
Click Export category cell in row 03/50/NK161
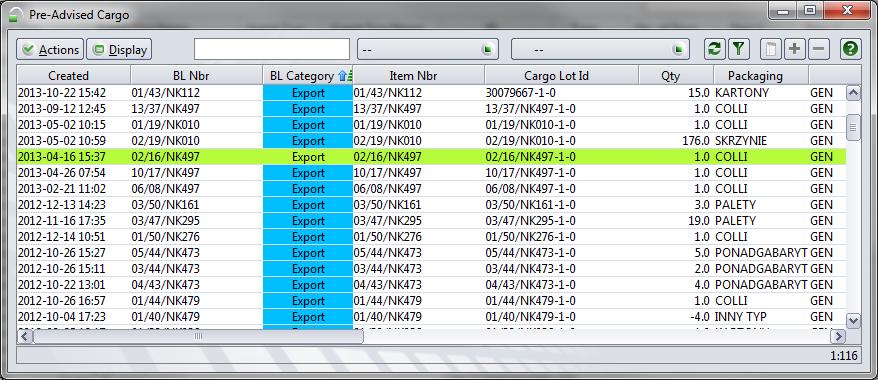coord(308,205)
